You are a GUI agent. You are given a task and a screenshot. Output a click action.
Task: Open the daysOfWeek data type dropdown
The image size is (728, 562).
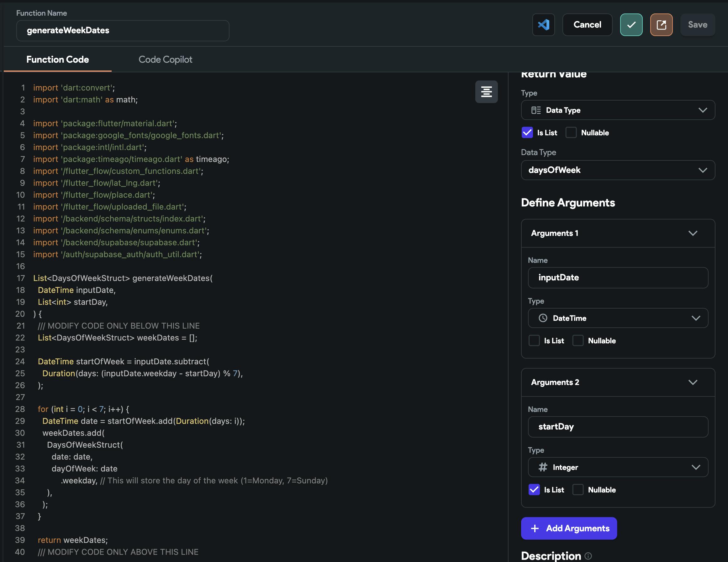(x=618, y=170)
